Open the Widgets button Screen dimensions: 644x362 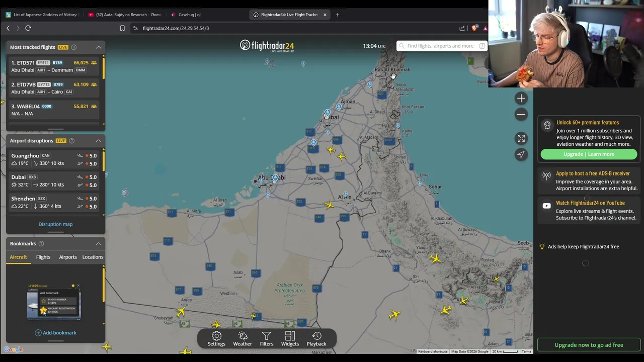coord(290,339)
